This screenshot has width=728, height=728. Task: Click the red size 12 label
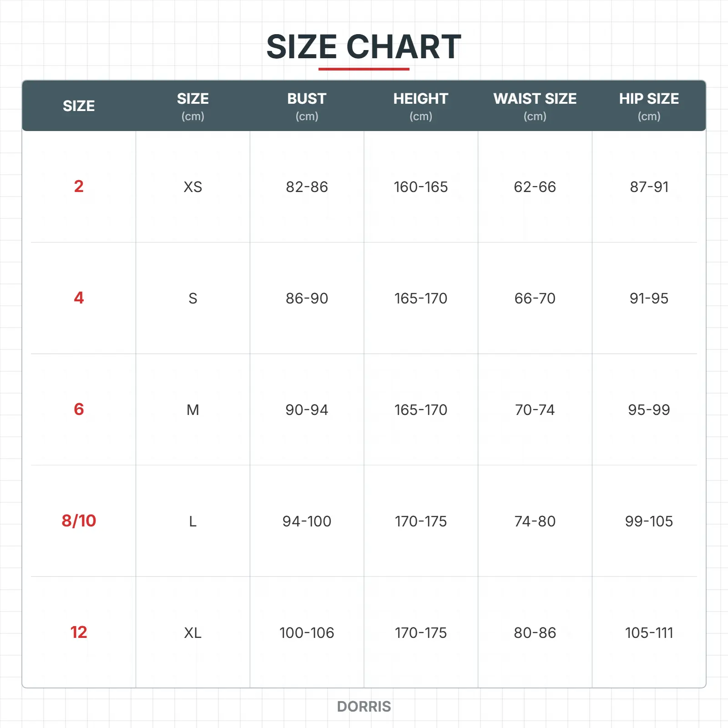[79, 632]
